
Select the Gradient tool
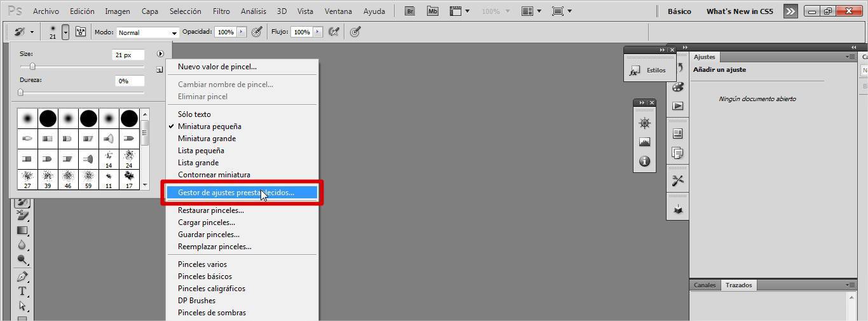coord(22,230)
